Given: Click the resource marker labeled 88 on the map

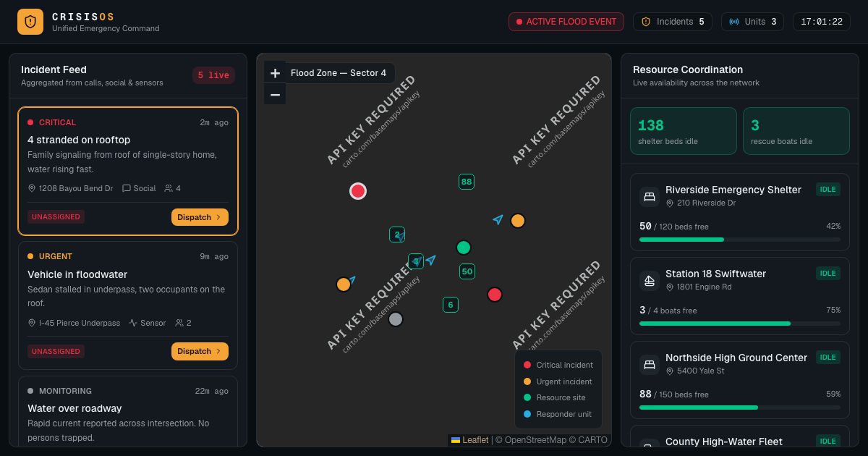Looking at the screenshot, I should [467, 182].
